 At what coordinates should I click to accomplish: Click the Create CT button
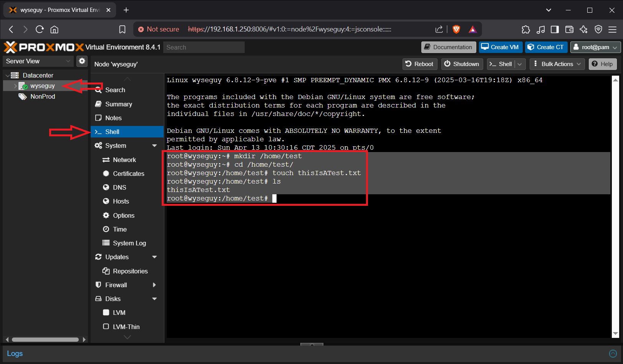pyautogui.click(x=546, y=47)
